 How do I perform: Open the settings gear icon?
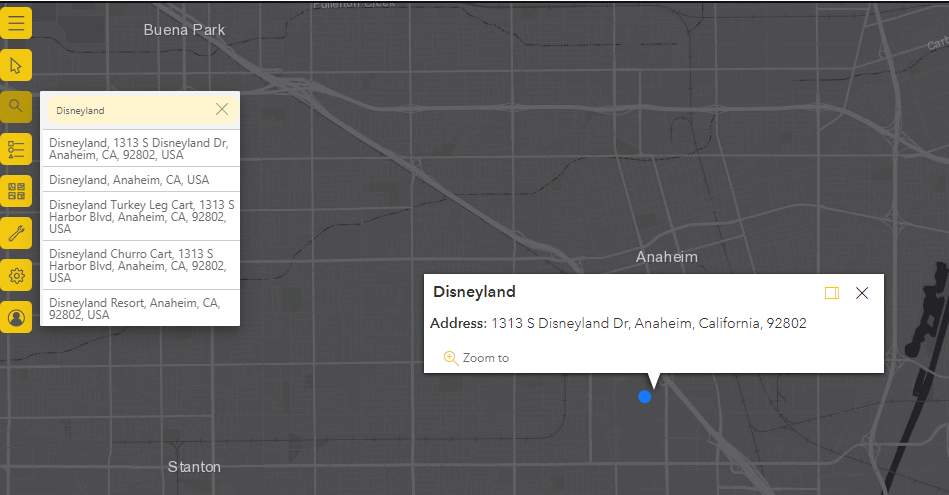[16, 275]
